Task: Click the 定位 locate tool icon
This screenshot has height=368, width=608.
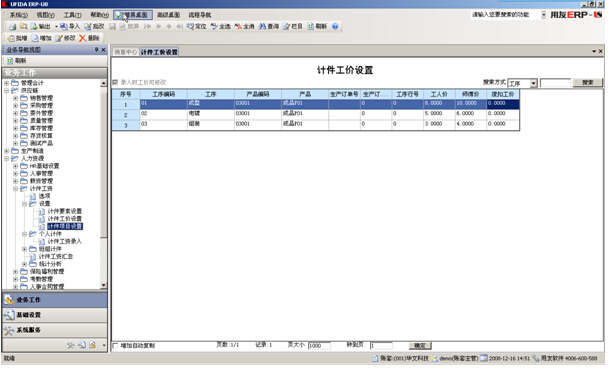Action: 190,26
